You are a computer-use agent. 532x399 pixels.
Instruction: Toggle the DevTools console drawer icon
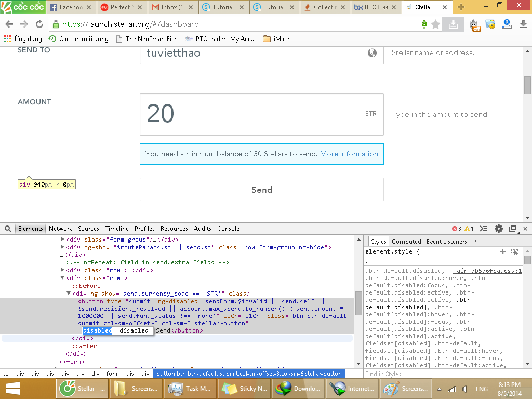click(484, 229)
